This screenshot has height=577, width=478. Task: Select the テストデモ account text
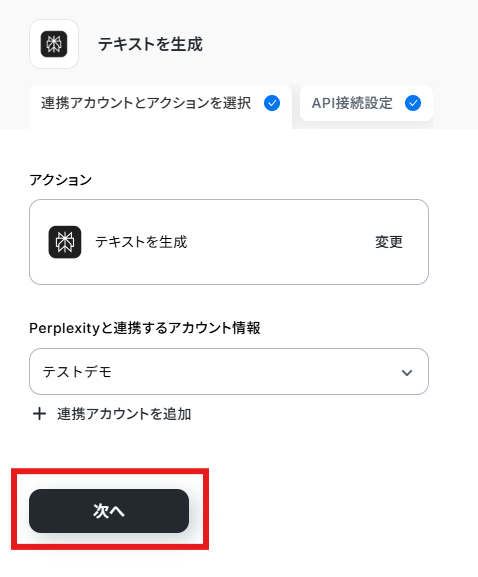77,372
